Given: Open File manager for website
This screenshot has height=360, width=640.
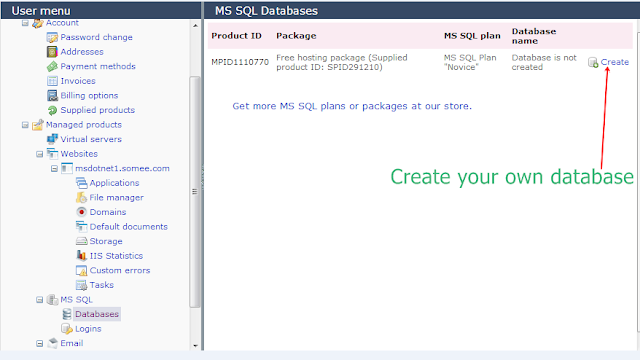Looking at the screenshot, I should 117,198.
